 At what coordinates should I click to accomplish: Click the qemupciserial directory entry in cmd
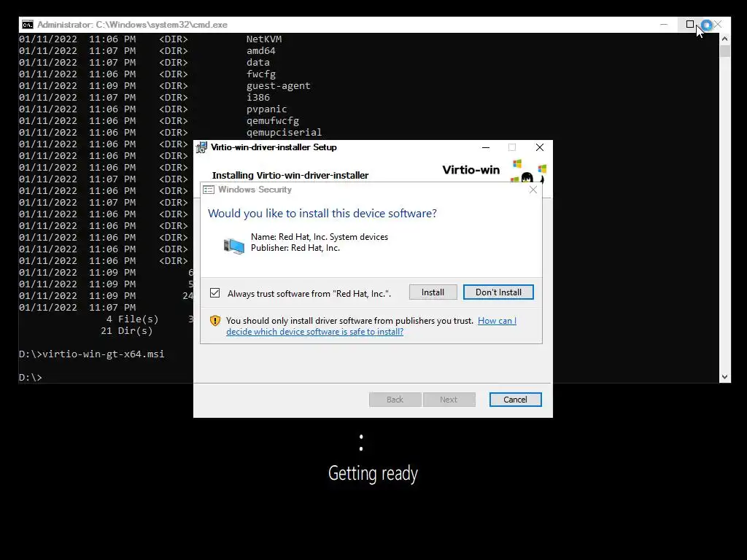click(x=284, y=133)
